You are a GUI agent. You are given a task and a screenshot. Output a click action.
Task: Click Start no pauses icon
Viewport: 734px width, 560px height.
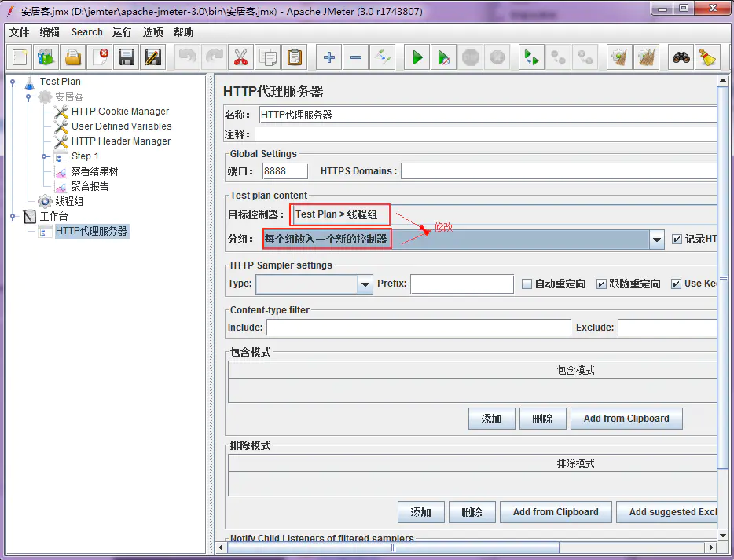[443, 57]
